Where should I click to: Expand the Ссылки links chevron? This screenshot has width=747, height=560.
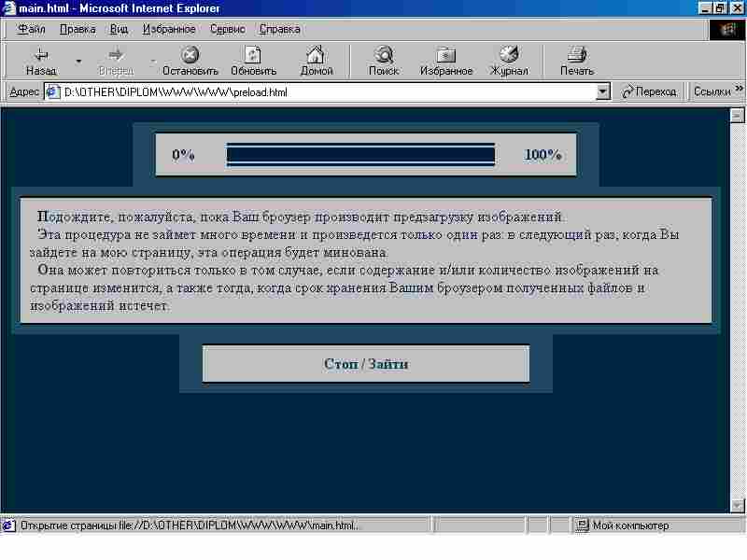point(739,89)
